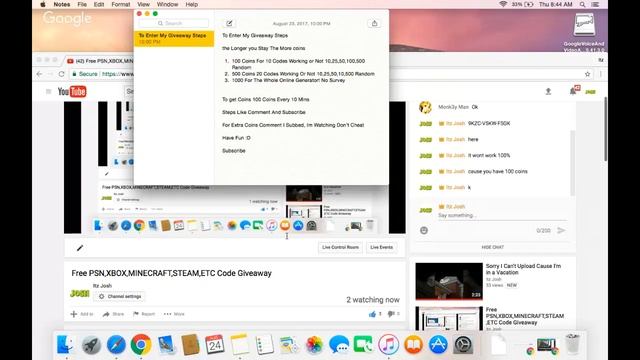Open System Preferences from the Dock
Viewport: 640px width, 360px height.
[x=463, y=345]
